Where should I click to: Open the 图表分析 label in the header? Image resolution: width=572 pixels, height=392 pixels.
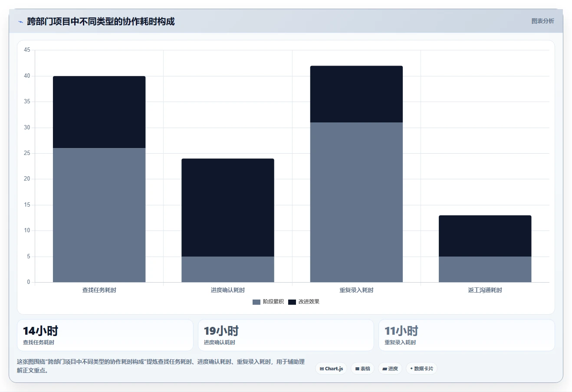click(x=542, y=21)
